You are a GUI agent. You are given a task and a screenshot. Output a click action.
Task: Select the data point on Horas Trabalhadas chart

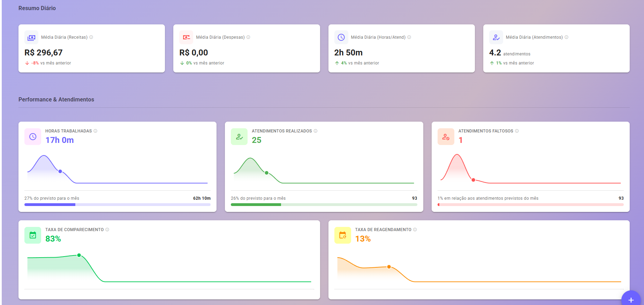click(60, 171)
